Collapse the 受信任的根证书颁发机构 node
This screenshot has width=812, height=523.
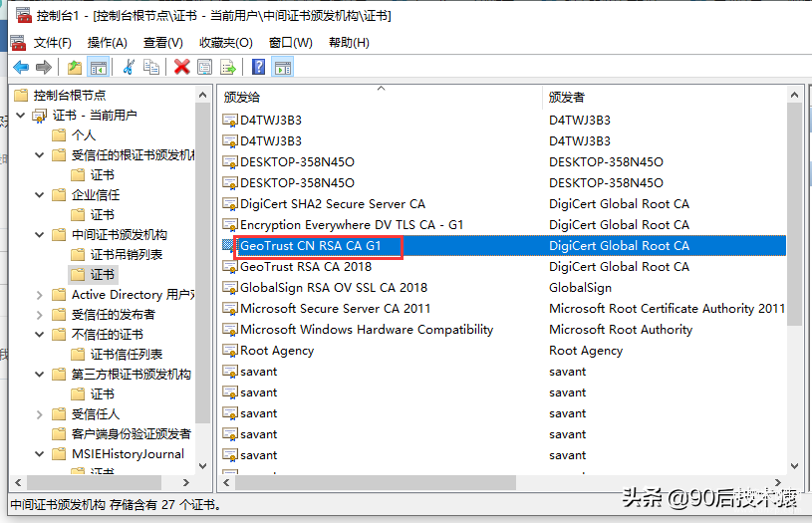(40, 154)
